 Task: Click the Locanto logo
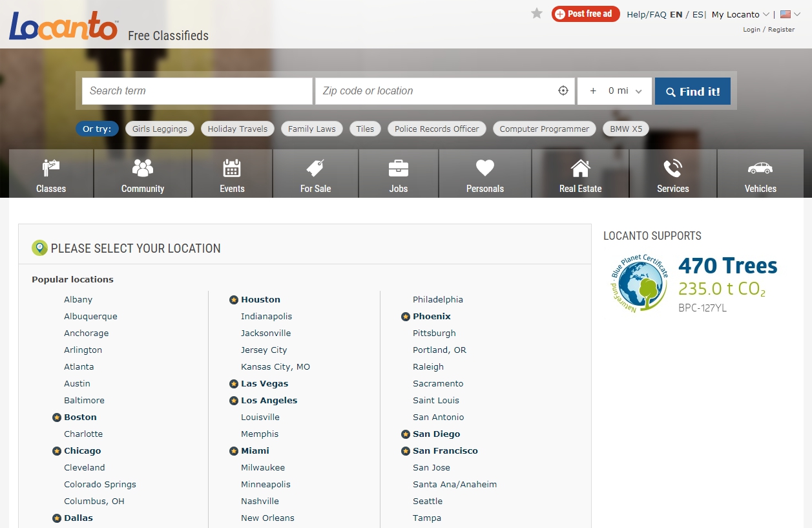pos(63,26)
